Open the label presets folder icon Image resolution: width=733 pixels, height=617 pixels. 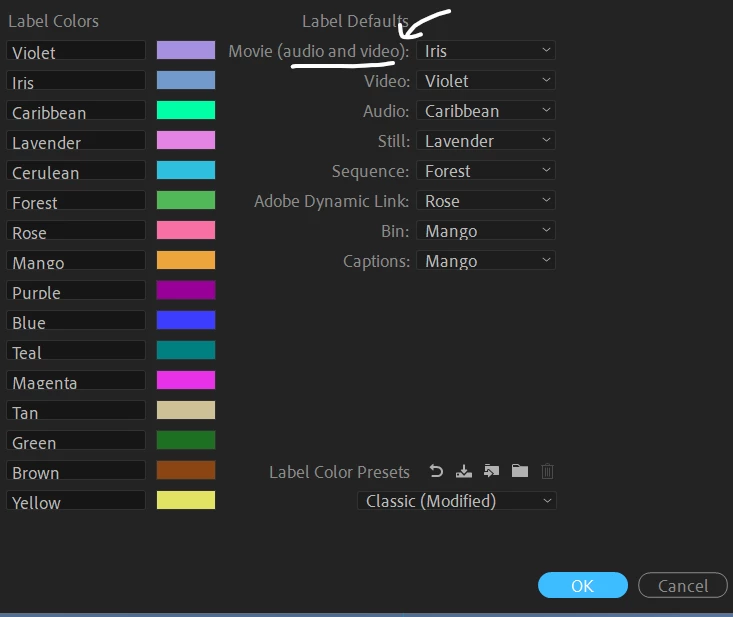(x=520, y=471)
